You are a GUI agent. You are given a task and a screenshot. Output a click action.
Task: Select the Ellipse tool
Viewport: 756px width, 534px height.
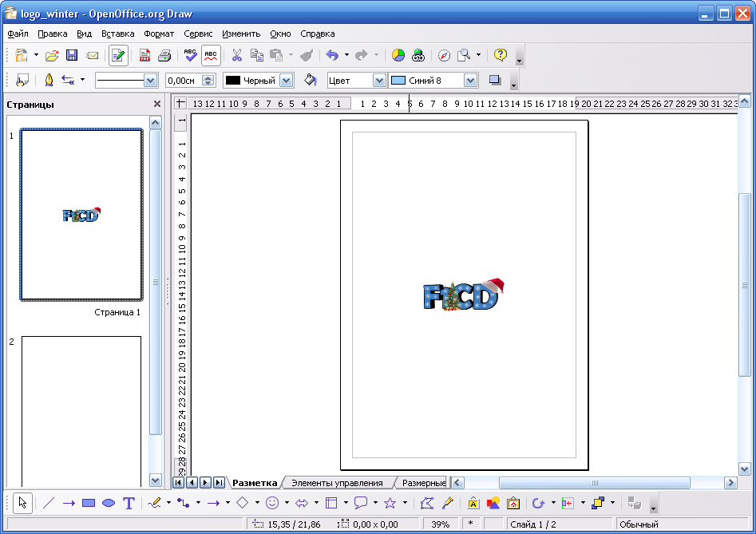[x=109, y=503]
